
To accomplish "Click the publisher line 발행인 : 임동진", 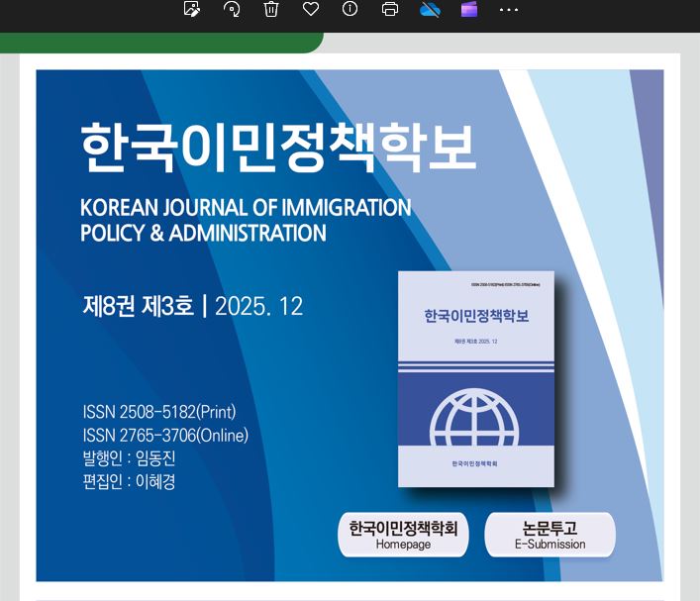I will [x=129, y=458].
